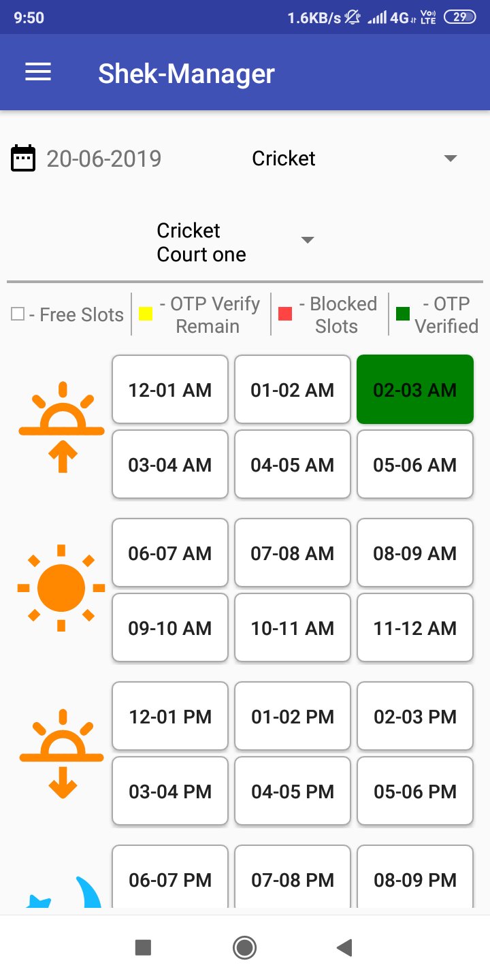Tap the full sun morning icon
The image size is (490, 980).
click(x=61, y=587)
